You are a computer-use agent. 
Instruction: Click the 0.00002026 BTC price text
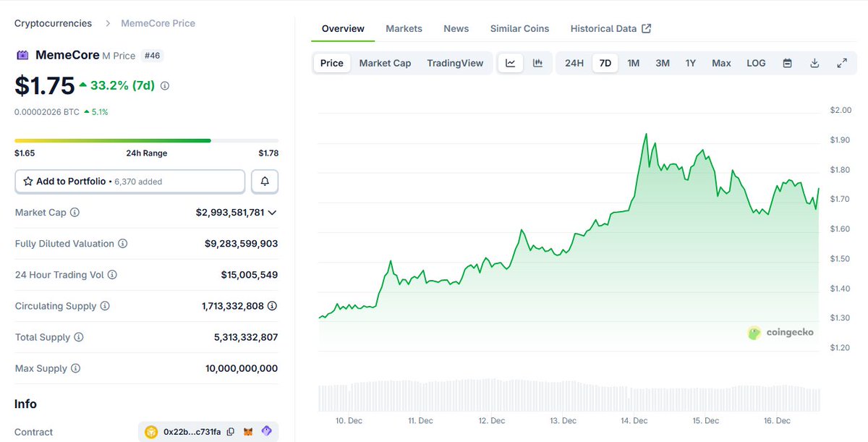tap(47, 112)
